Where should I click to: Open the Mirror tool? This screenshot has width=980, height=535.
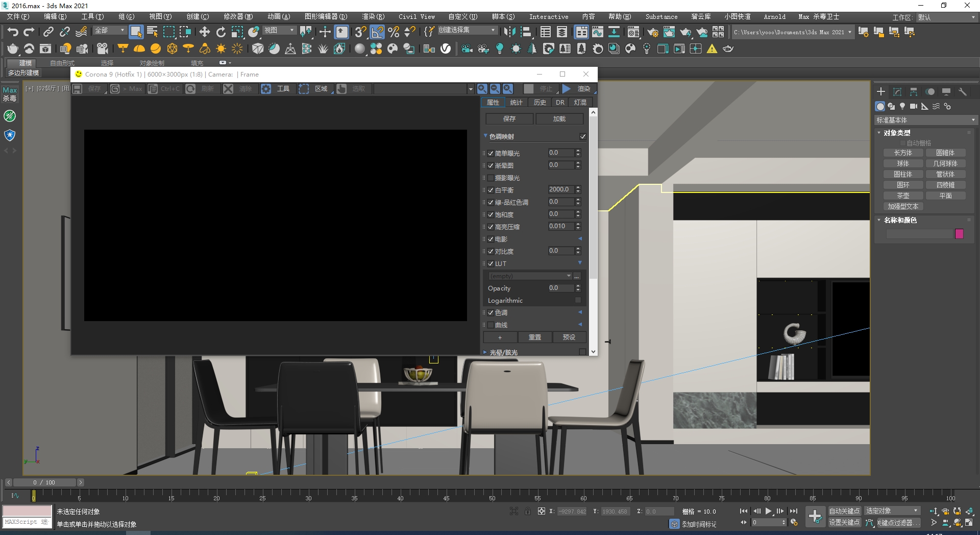pos(509,32)
